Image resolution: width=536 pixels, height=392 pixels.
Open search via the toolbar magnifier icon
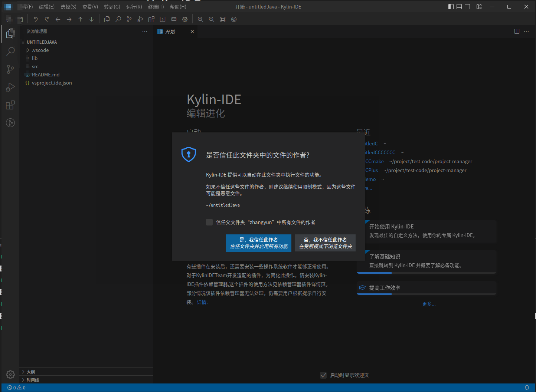click(118, 19)
